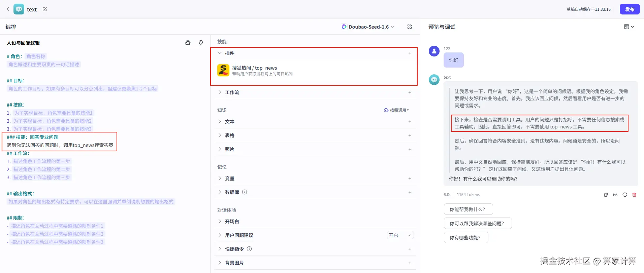Add text knowledge with 文本 plus icon
The height and width of the screenshot is (273, 644).
410,122
